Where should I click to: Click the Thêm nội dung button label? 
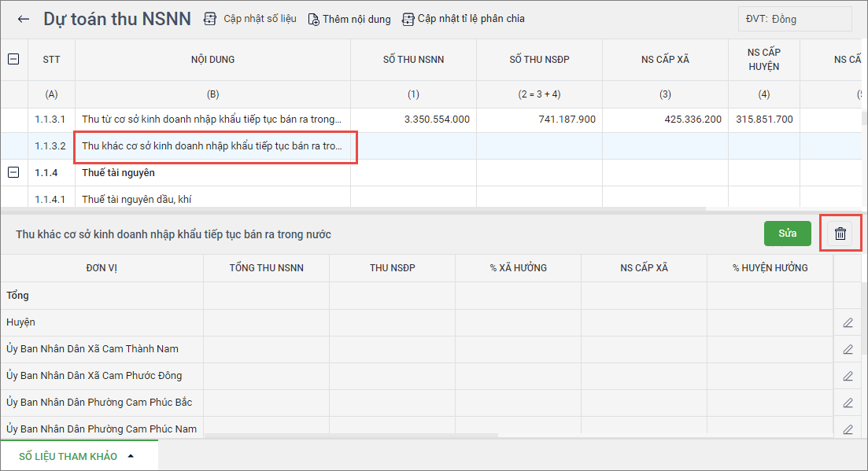[x=356, y=19]
